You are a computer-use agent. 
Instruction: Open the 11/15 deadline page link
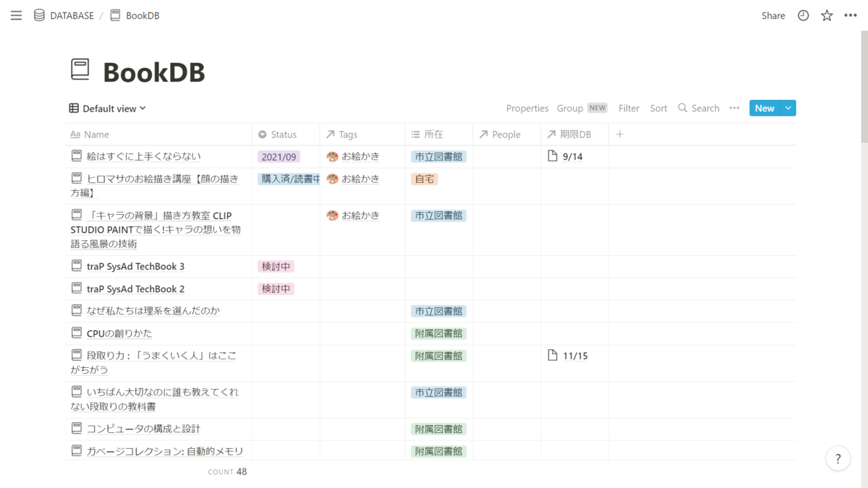point(574,356)
